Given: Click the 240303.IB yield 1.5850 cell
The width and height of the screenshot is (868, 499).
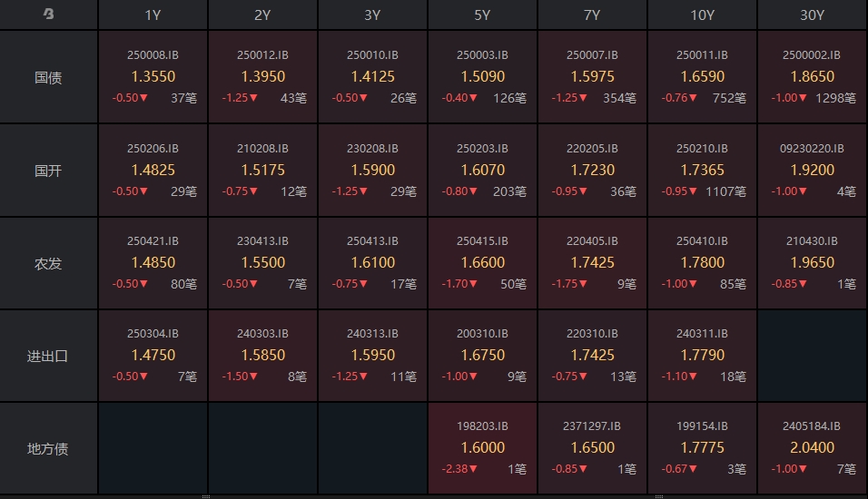Looking at the screenshot, I should coord(263,356).
